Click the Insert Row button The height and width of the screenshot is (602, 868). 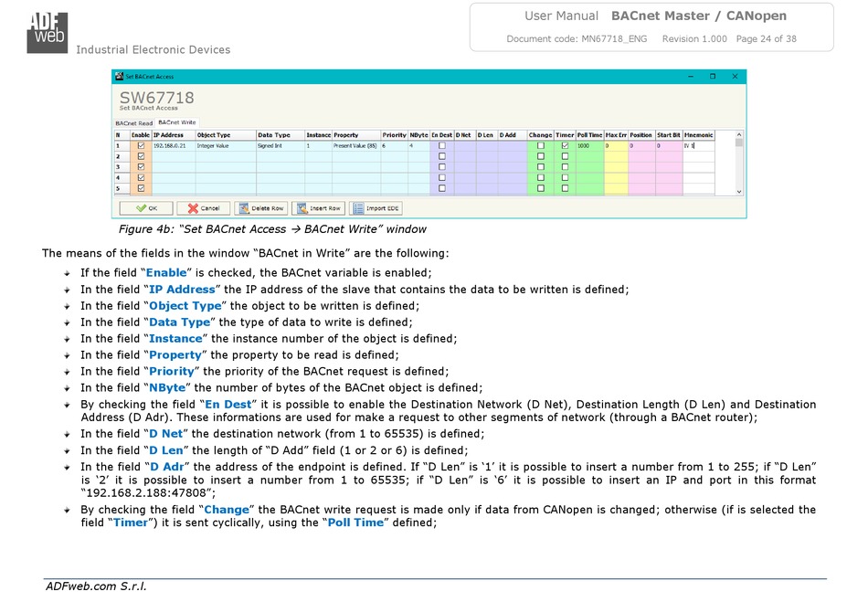(x=318, y=208)
